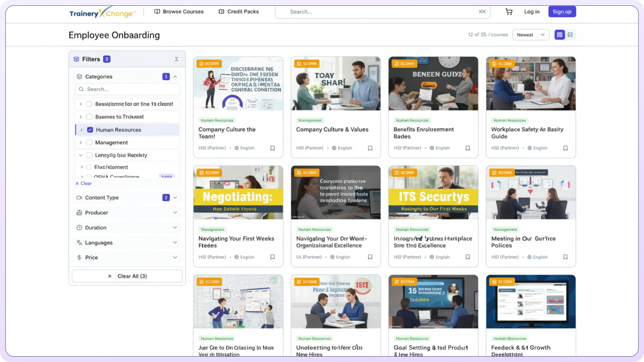Click the magnifier icon in category search
Viewport: 644px width, 362px height.
pos(81,89)
